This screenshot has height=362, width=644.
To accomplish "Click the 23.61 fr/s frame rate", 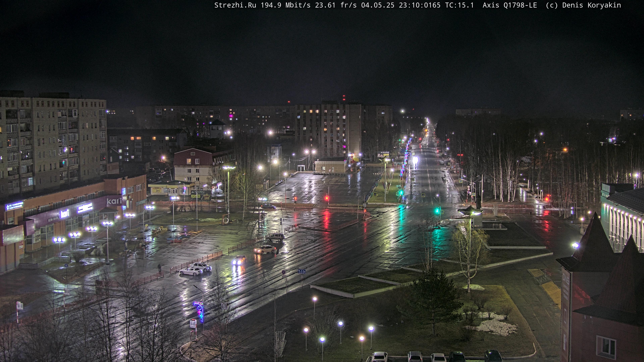I will 336,5.
